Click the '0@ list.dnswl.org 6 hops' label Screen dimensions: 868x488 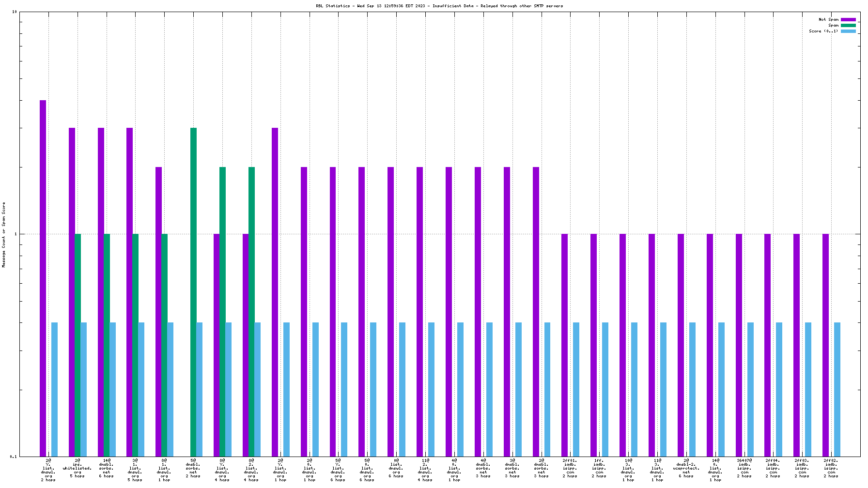point(396,468)
